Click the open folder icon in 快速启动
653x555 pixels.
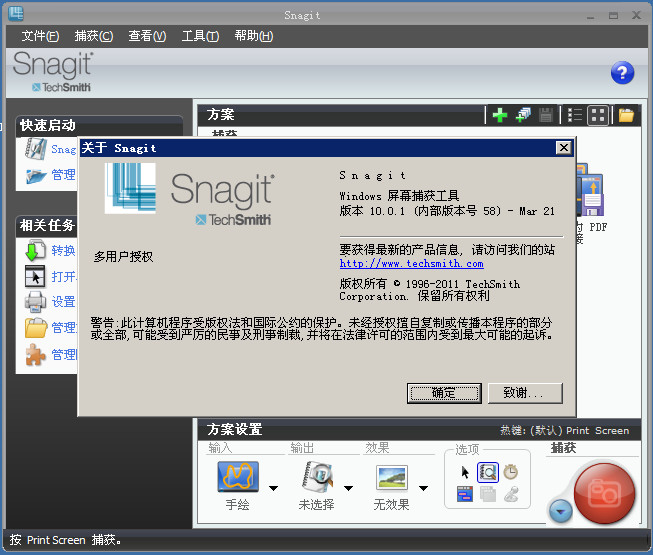tap(36, 175)
